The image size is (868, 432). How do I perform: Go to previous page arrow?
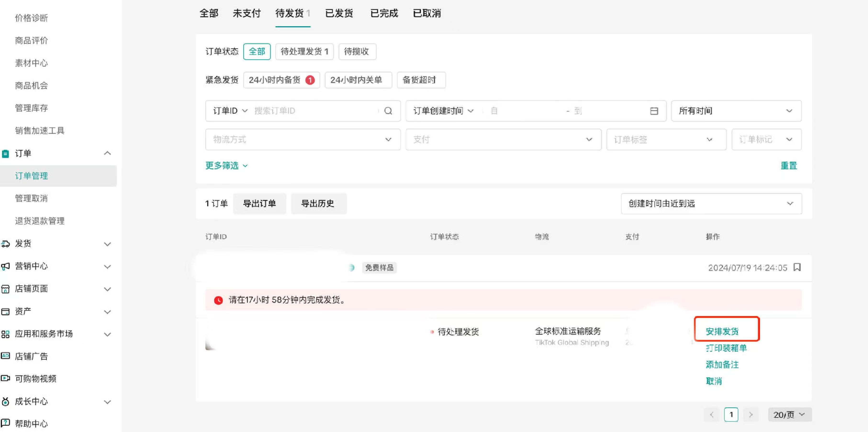click(712, 415)
